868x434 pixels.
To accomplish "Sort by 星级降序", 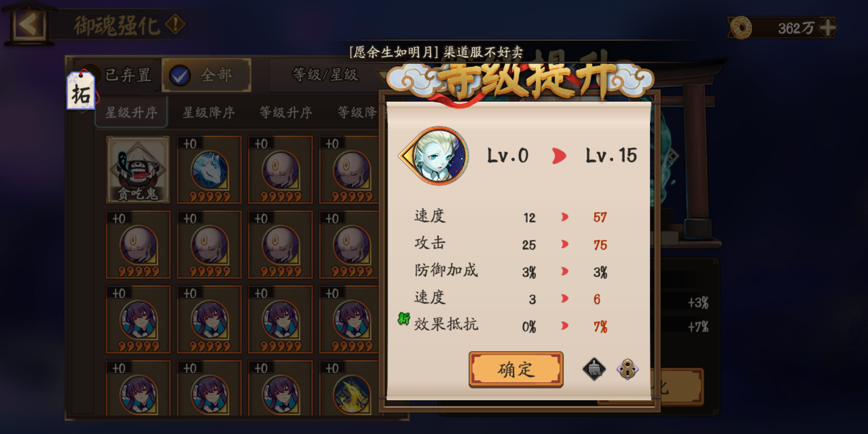I will click(x=209, y=112).
